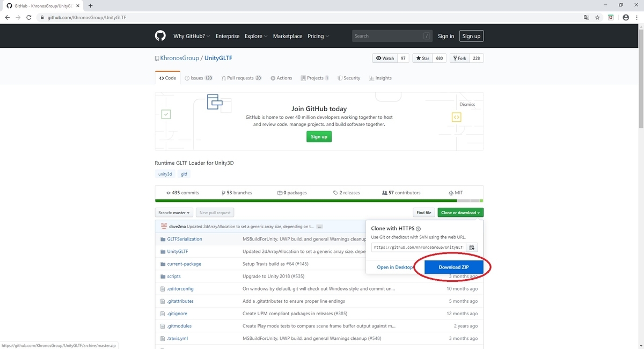Toggle the Clone or download dropdown

tap(460, 213)
